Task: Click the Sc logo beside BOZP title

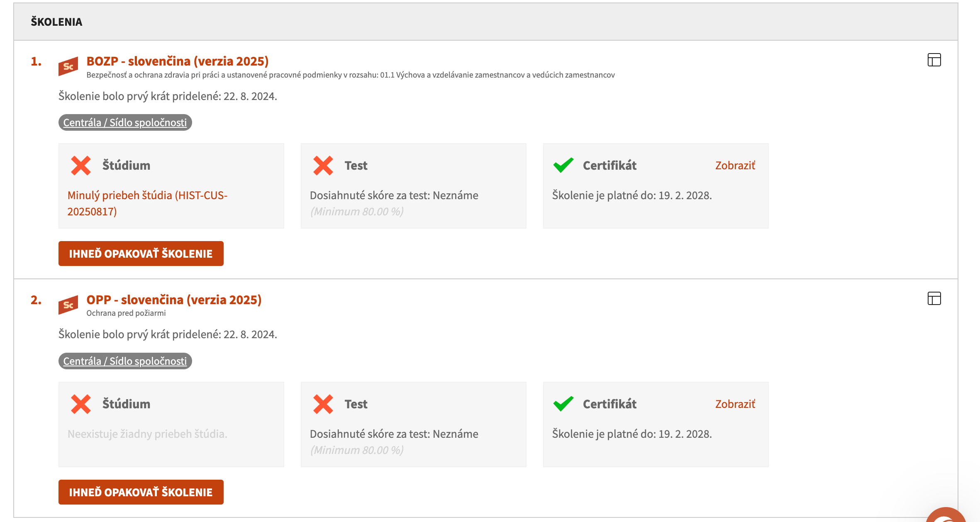Action: click(x=68, y=66)
